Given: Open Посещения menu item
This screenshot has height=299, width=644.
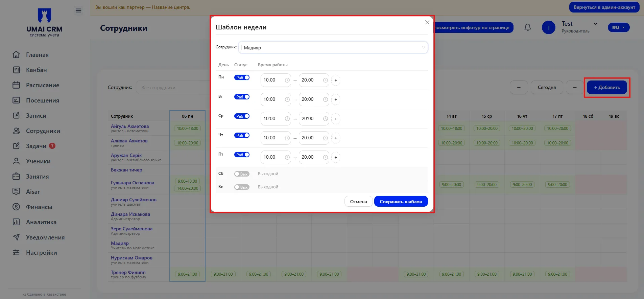Looking at the screenshot, I should [43, 100].
